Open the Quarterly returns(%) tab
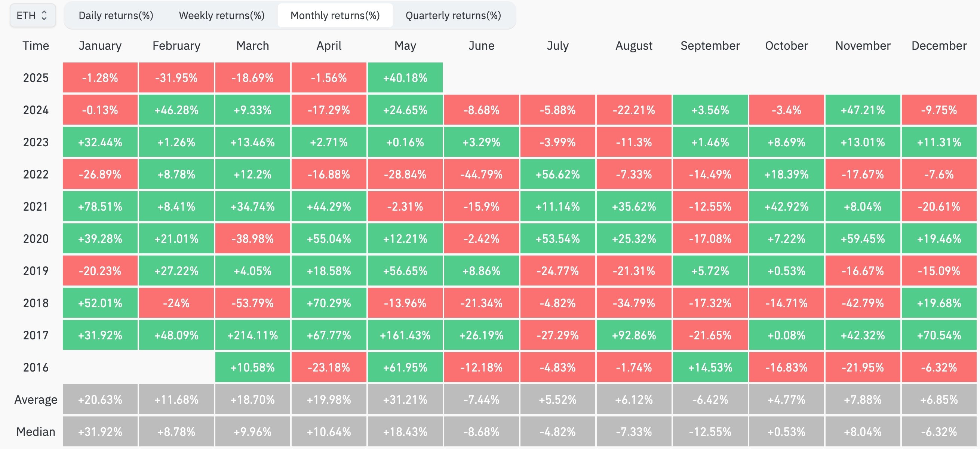The height and width of the screenshot is (449, 980). point(453,16)
